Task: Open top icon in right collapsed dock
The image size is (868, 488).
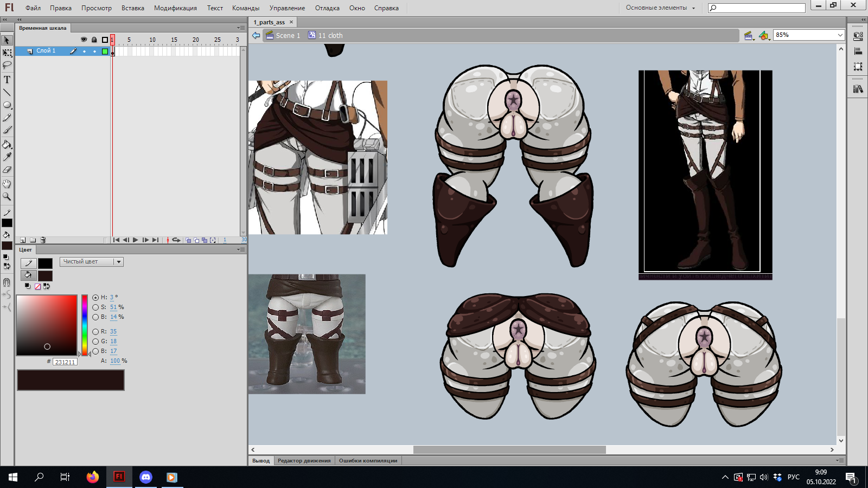Action: click(858, 36)
